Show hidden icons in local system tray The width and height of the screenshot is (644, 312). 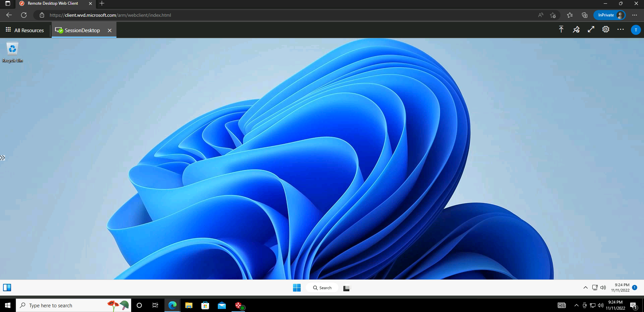(x=576, y=305)
